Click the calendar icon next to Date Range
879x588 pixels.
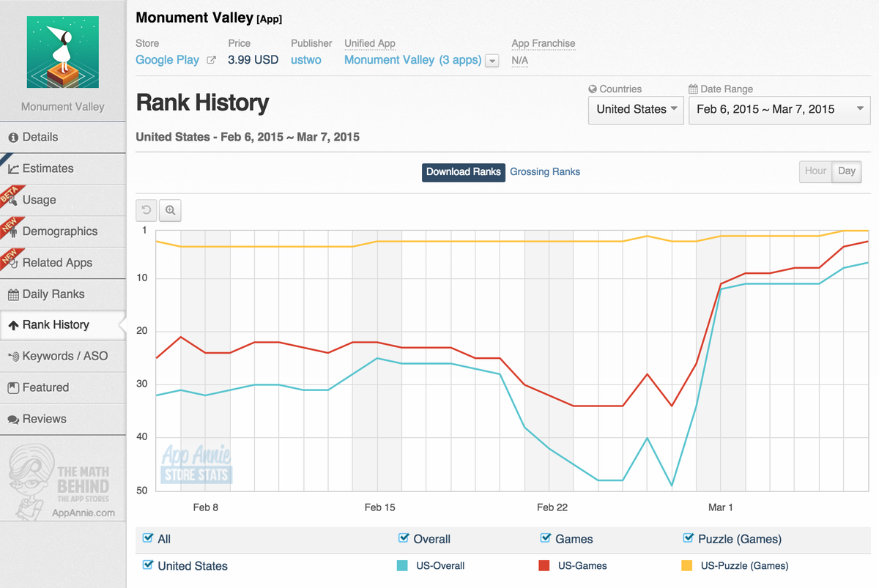pos(693,89)
